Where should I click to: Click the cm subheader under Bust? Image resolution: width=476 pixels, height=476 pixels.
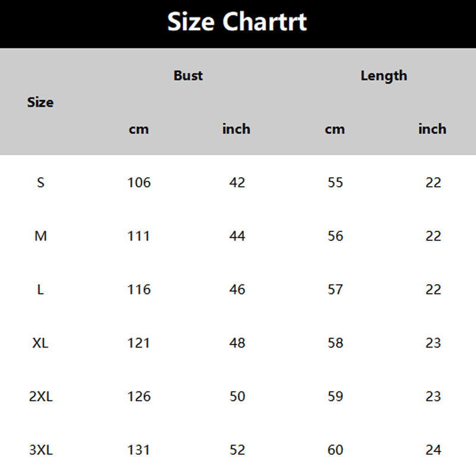[139, 129]
